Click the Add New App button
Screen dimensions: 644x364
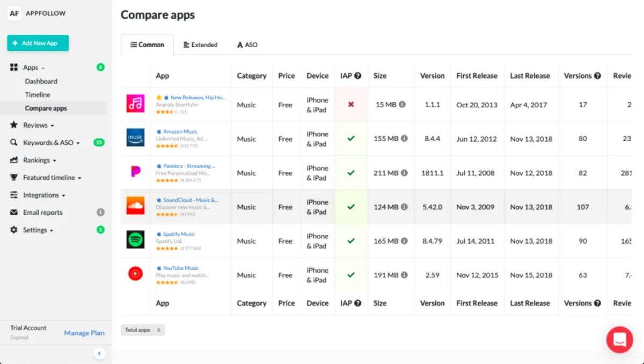tap(38, 43)
